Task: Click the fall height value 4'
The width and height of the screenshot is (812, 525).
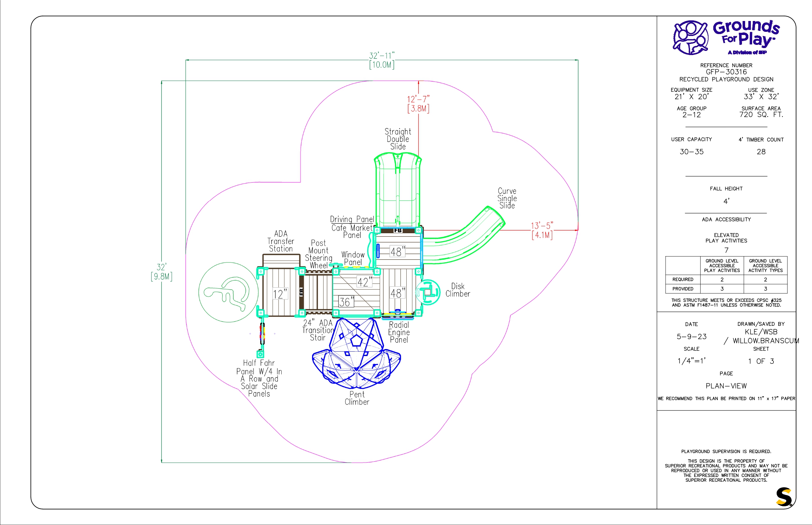Action: point(726,201)
